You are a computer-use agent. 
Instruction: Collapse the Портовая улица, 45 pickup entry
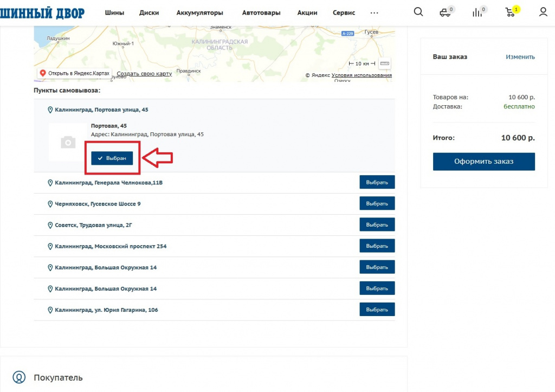coord(101,110)
